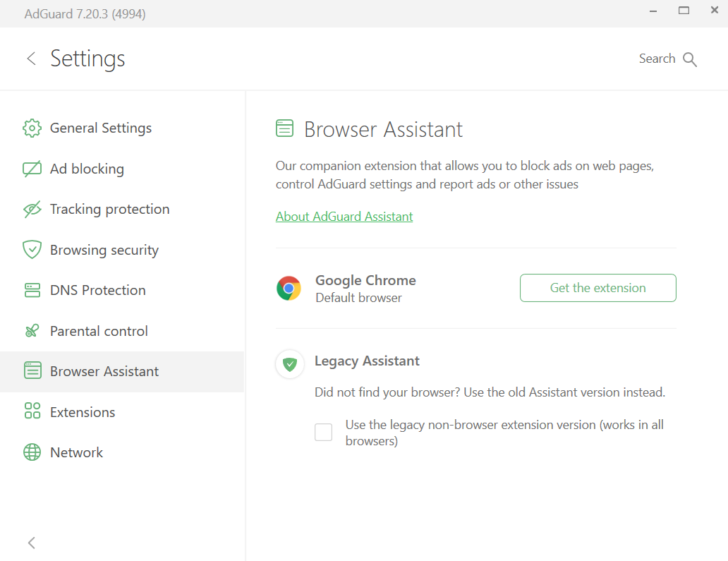
Task: Open Ad blocking section
Action: (x=122, y=169)
